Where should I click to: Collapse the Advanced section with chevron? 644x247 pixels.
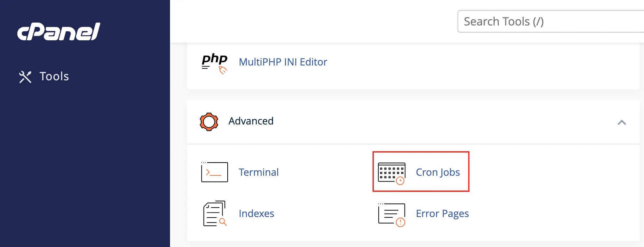[622, 122]
